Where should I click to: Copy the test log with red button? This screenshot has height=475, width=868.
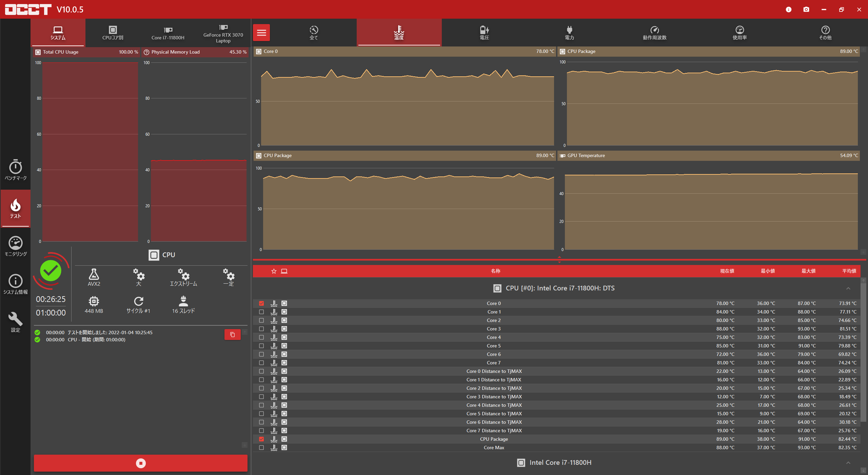pyautogui.click(x=233, y=335)
